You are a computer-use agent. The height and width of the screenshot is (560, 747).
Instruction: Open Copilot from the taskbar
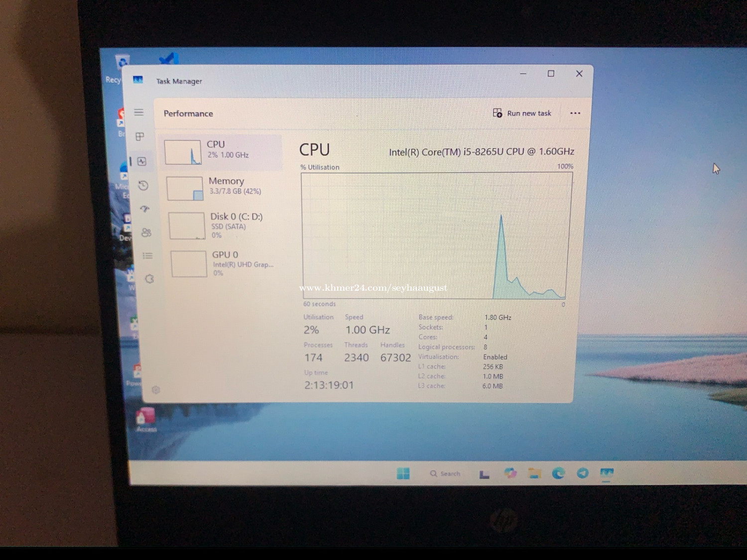510,473
